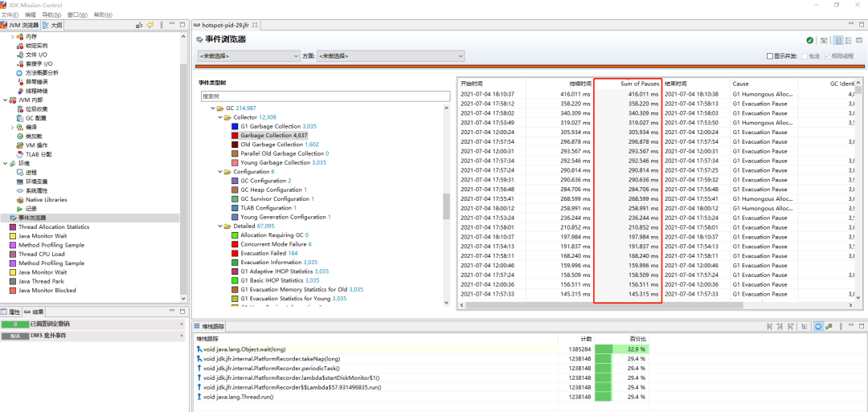Image resolution: width=868 pixels, height=412 pixels.
Task: Expand the 编译 compilation node
Action: pos(12,127)
